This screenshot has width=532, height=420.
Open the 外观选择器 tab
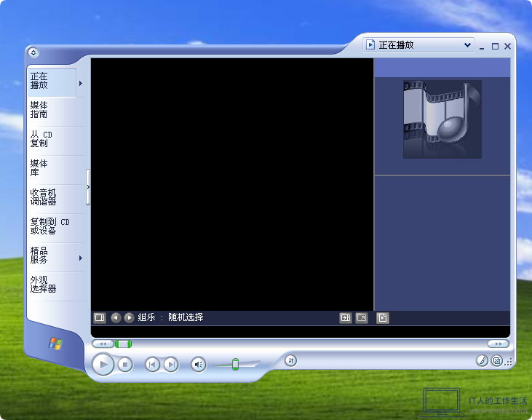point(56,285)
